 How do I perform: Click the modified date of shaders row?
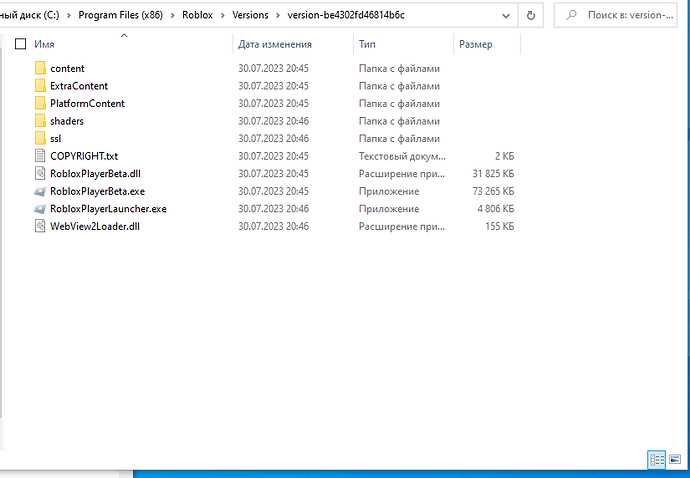[x=274, y=121]
